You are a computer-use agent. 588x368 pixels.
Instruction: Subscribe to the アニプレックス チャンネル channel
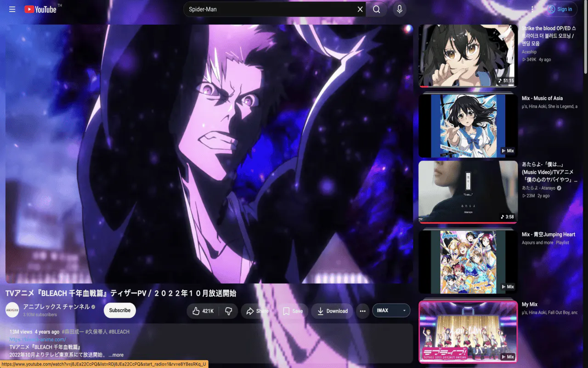[x=120, y=310]
